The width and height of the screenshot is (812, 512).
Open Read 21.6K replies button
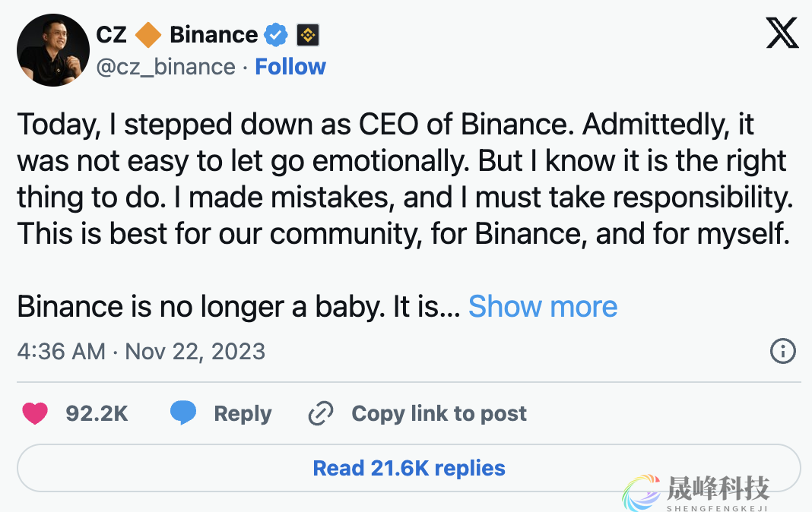click(x=408, y=468)
